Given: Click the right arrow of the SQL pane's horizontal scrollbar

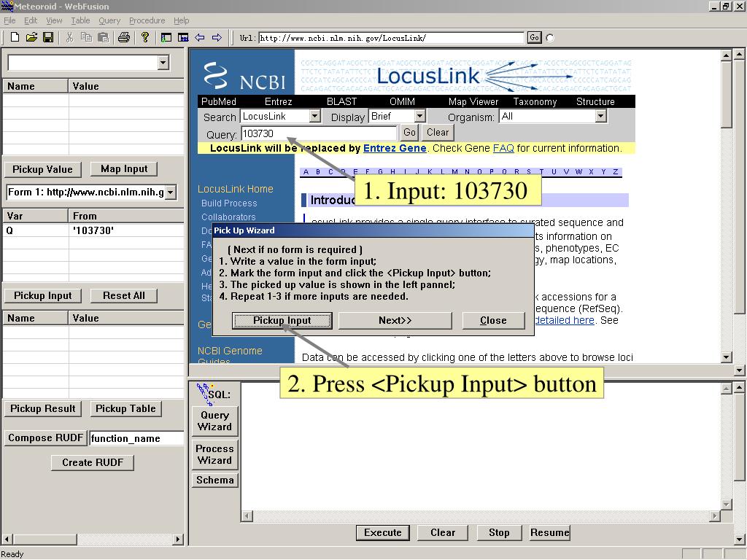Looking at the screenshot, I should click(x=714, y=516).
